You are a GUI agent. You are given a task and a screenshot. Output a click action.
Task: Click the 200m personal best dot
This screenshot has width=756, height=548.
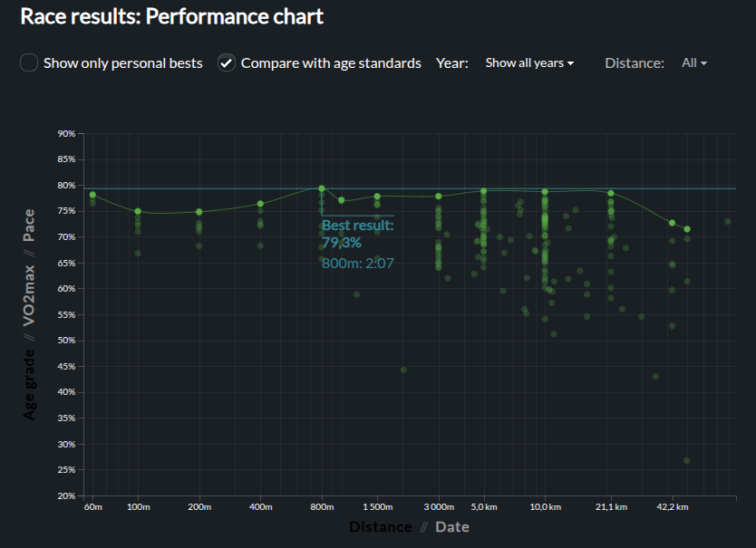coord(199,212)
